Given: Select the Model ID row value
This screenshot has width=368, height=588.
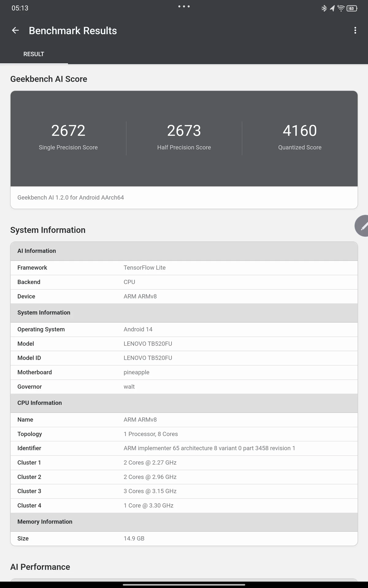Looking at the screenshot, I should 148,358.
